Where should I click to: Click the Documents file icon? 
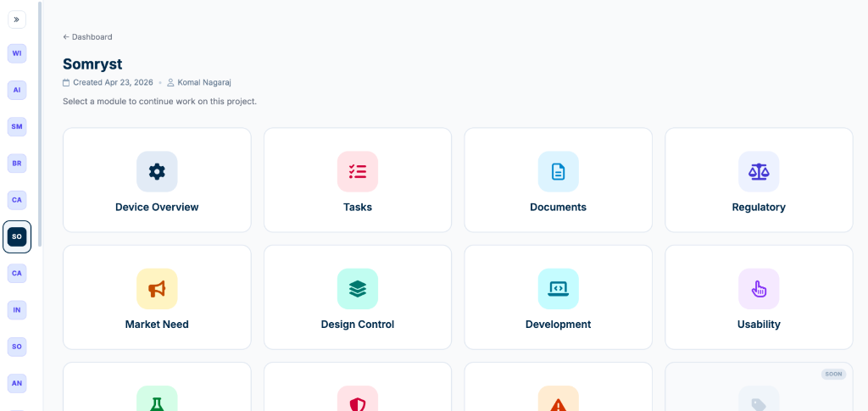click(x=558, y=171)
